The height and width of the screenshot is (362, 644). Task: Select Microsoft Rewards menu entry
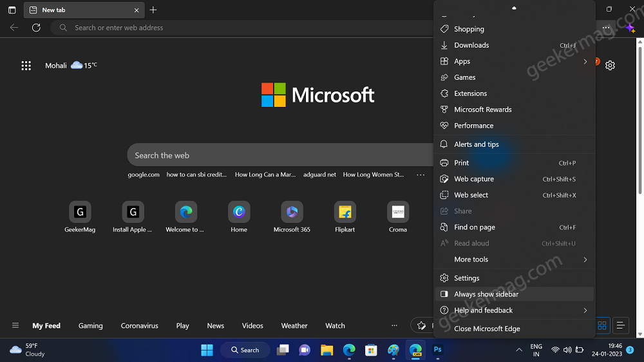[x=514, y=110]
